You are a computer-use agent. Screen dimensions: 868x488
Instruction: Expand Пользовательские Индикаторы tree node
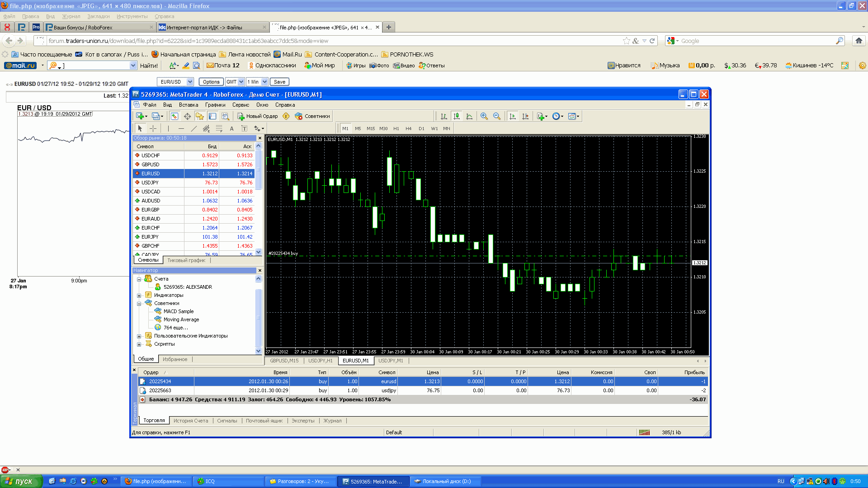tap(139, 336)
